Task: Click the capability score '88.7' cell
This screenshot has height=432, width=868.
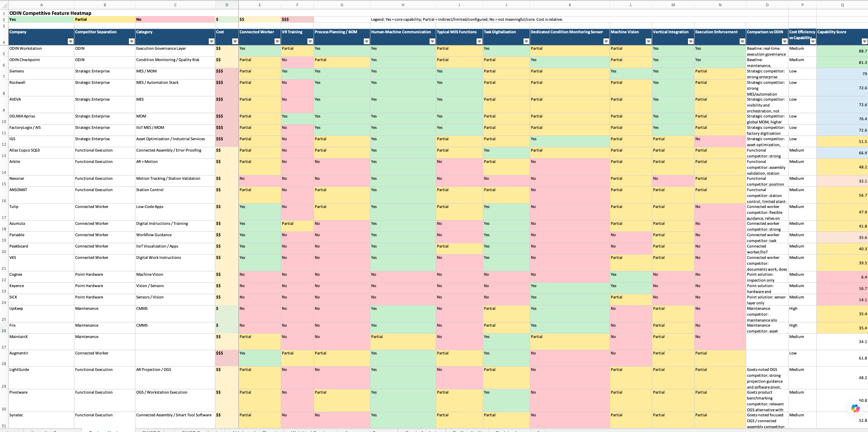Action: click(842, 51)
